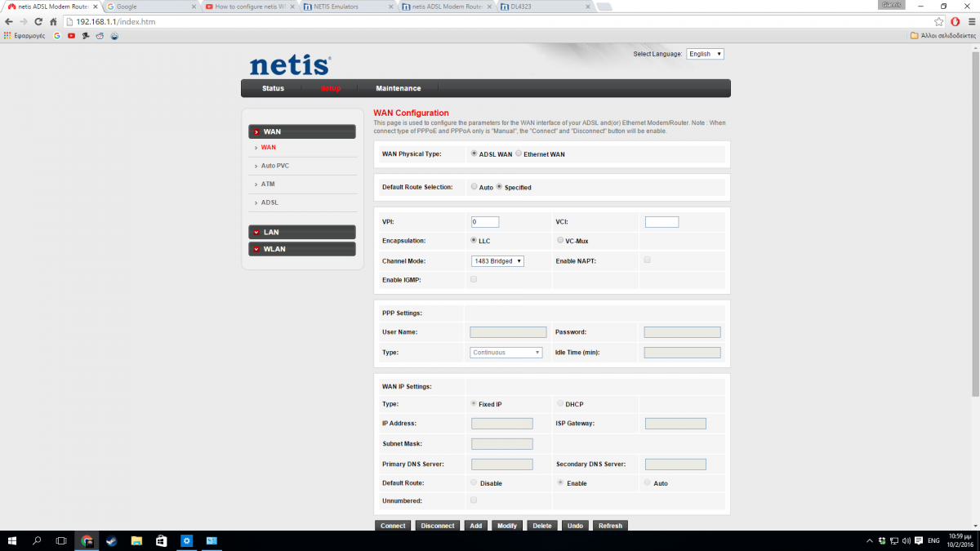Open the Select Language dropdown
This screenshot has height=551, width=980.
point(705,54)
